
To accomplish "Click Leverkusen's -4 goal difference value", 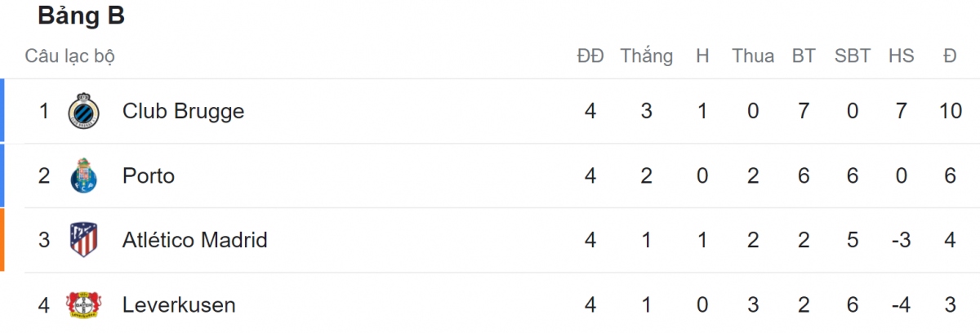I will 901,305.
